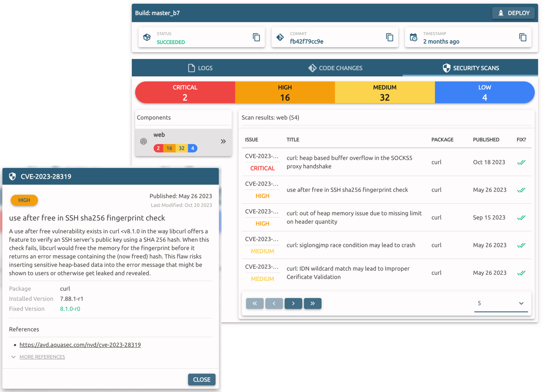Open 'out of heap memory issue' row
Viewport: 542px width, 392px height.
pos(386,218)
